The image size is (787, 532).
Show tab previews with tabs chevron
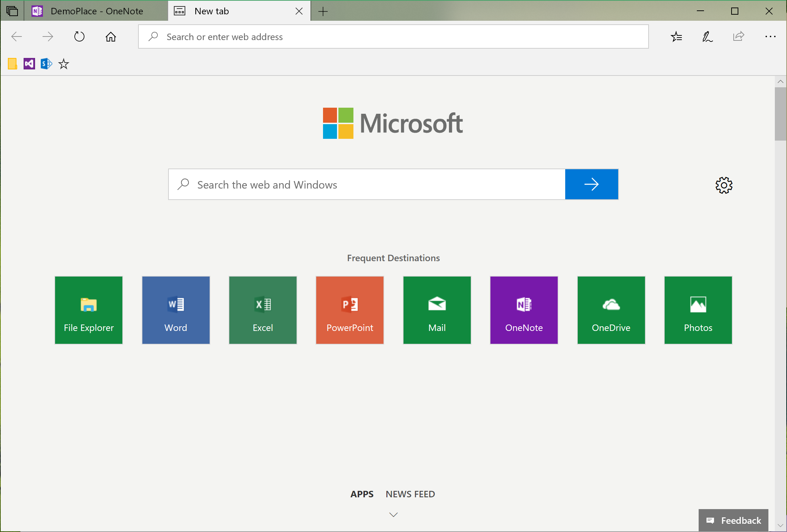pos(13,11)
